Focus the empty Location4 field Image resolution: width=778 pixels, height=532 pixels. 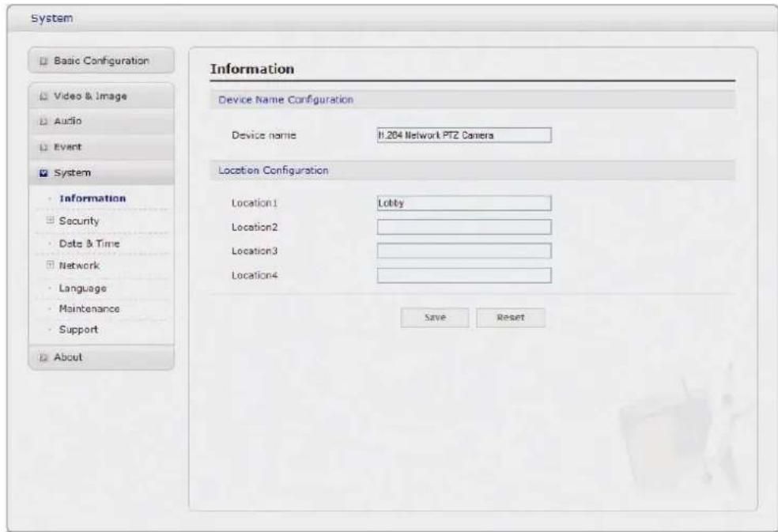(x=464, y=275)
